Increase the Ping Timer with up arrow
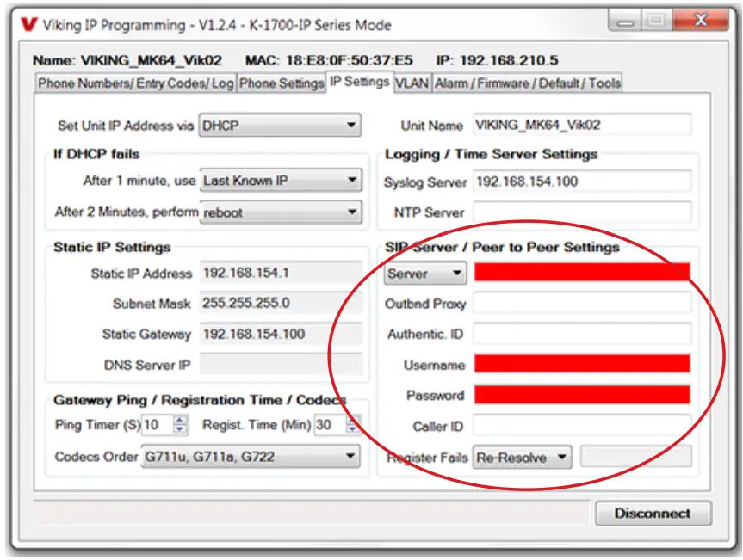 (x=180, y=420)
